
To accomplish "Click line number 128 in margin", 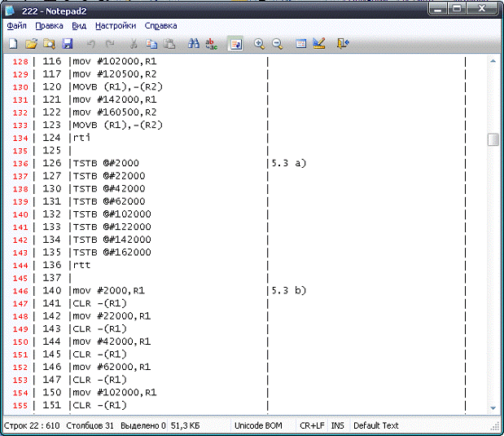I will pos(20,61).
